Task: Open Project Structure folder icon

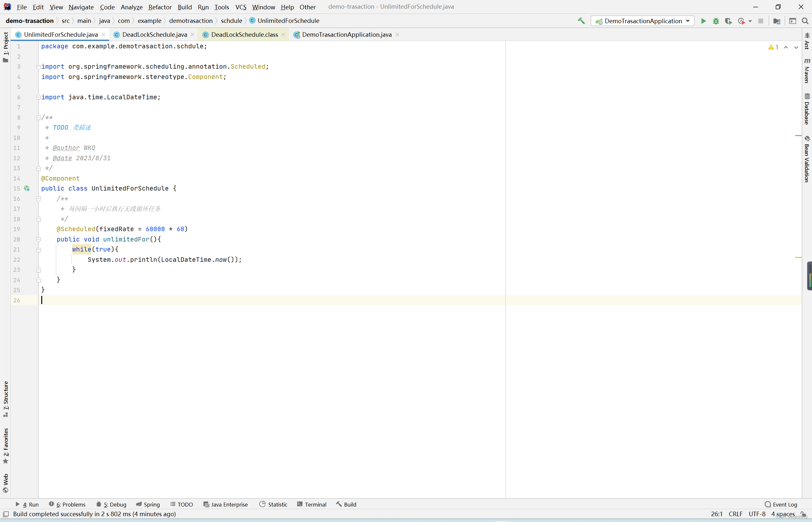Action: tap(777, 21)
